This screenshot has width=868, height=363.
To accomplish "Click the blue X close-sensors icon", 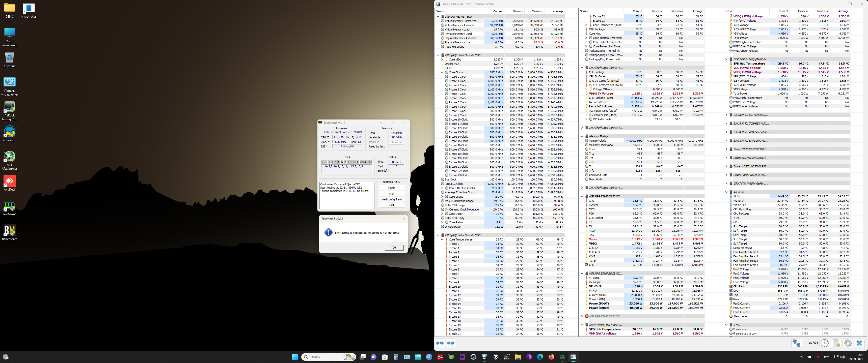I will [859, 343].
